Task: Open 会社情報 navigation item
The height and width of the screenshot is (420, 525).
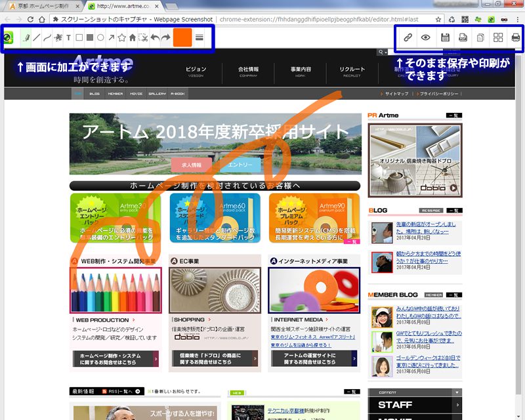Action: point(248,72)
